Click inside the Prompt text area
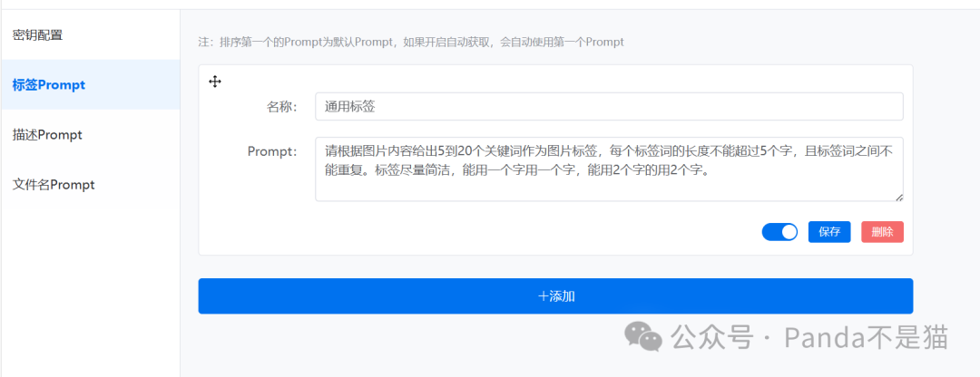Image resolution: width=980 pixels, height=377 pixels. click(610, 169)
